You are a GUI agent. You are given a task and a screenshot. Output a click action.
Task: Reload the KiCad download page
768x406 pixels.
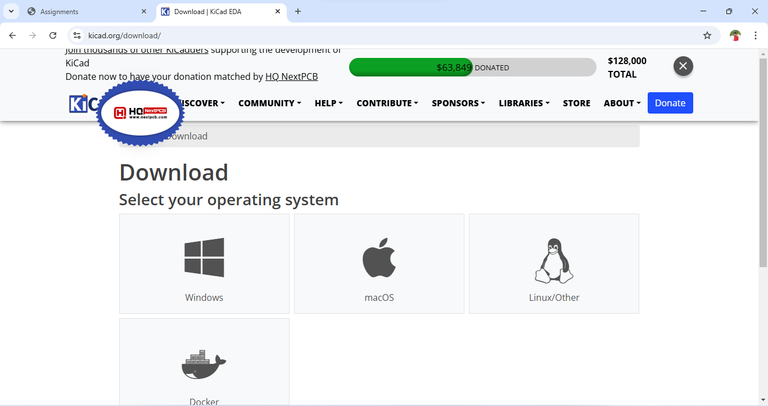pos(53,35)
